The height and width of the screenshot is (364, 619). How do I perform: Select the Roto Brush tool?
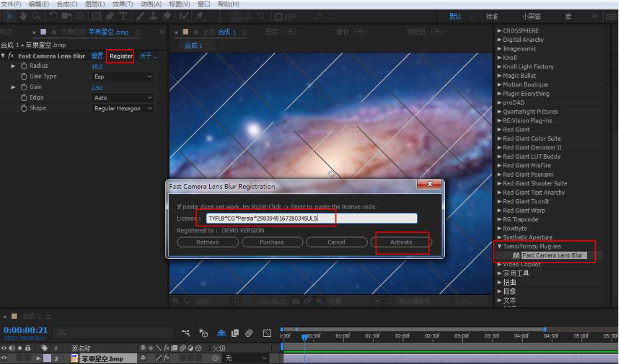(x=183, y=16)
